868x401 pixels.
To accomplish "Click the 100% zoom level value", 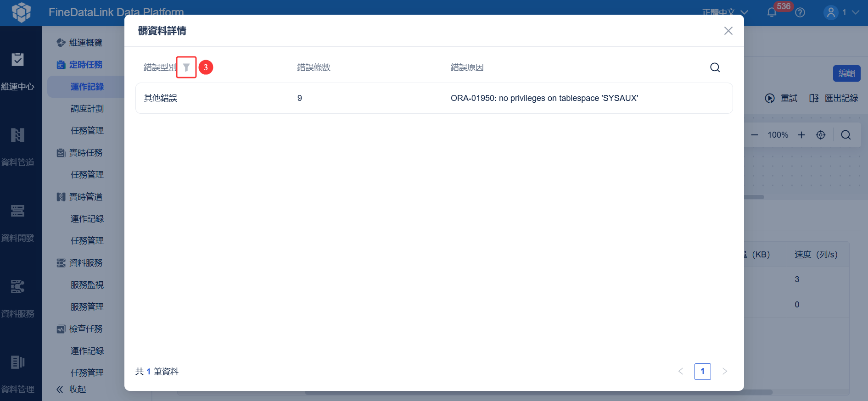I will (778, 135).
